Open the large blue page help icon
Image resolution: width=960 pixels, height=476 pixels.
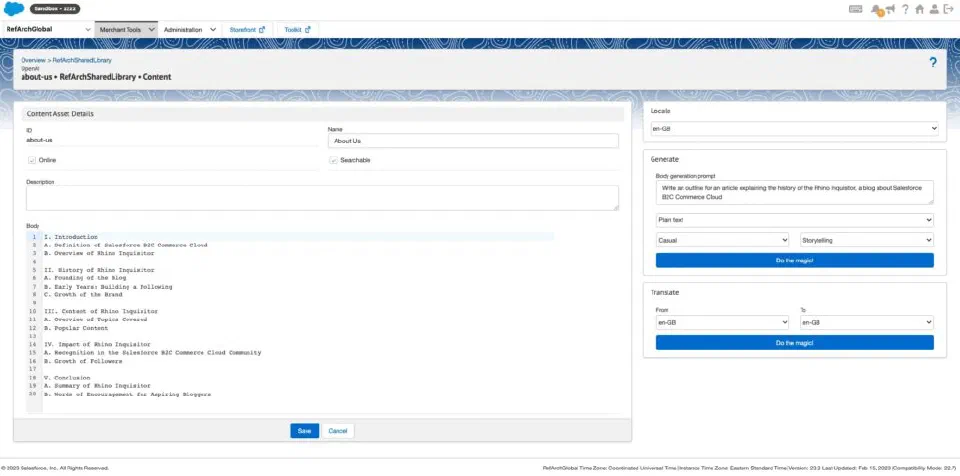933,62
